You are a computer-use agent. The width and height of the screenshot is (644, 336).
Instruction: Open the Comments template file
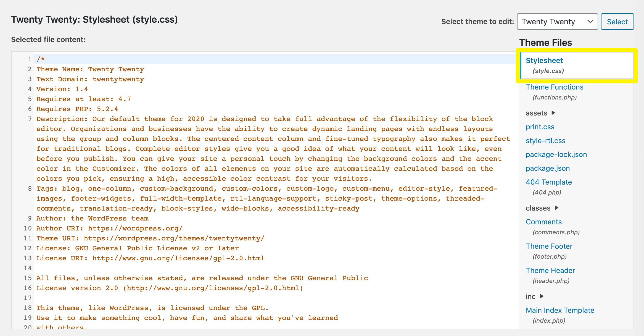point(544,222)
